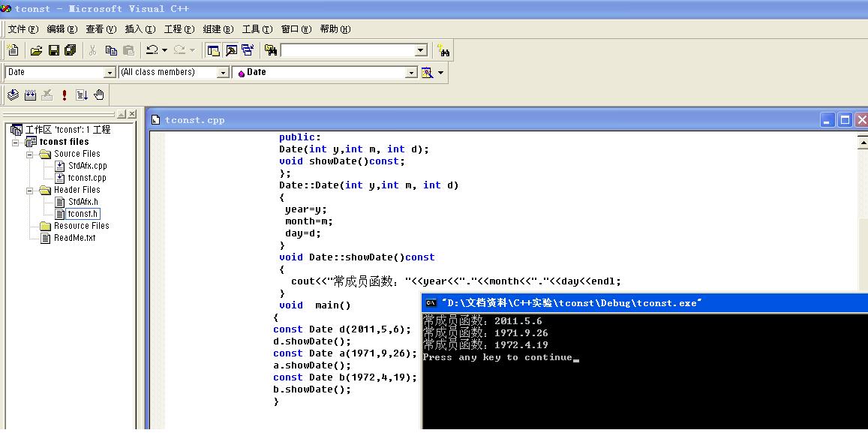Click the Redo arrow icon
This screenshot has height=448, width=868.
point(179,50)
